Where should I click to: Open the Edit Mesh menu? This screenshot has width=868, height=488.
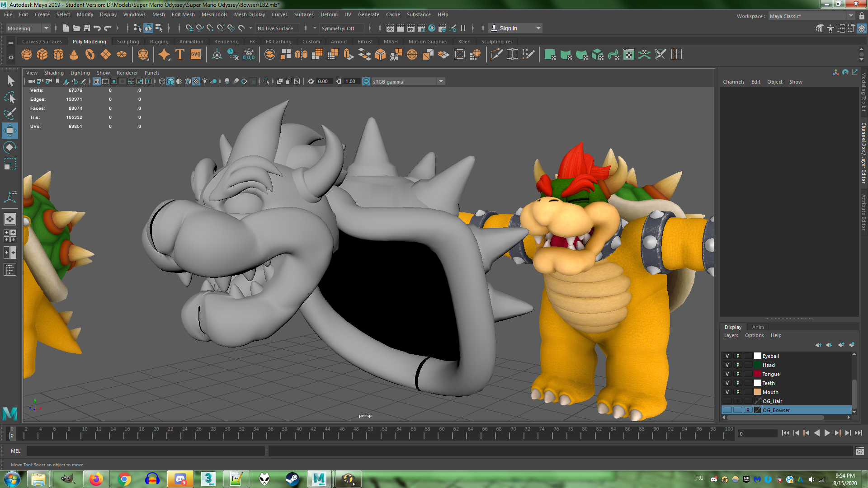183,14
